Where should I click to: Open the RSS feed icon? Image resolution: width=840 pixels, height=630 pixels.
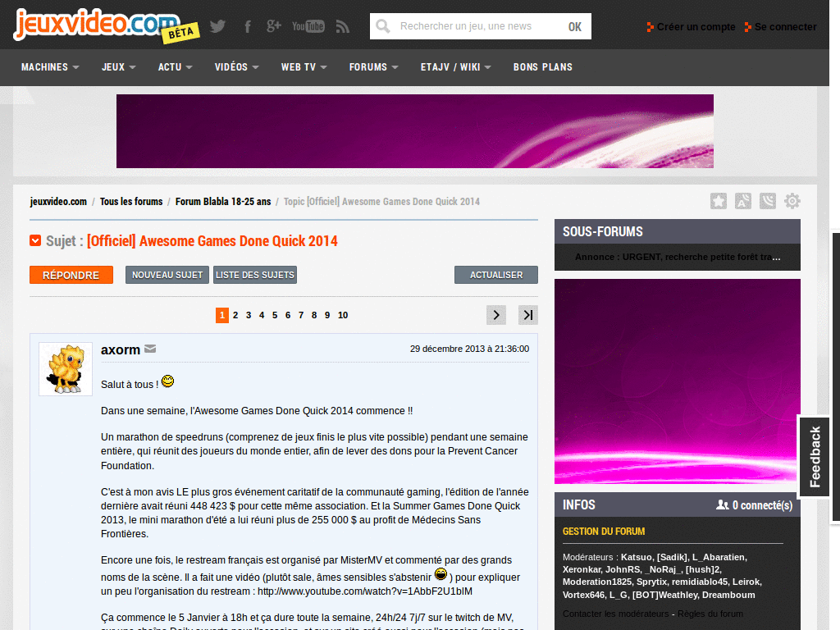click(x=343, y=26)
